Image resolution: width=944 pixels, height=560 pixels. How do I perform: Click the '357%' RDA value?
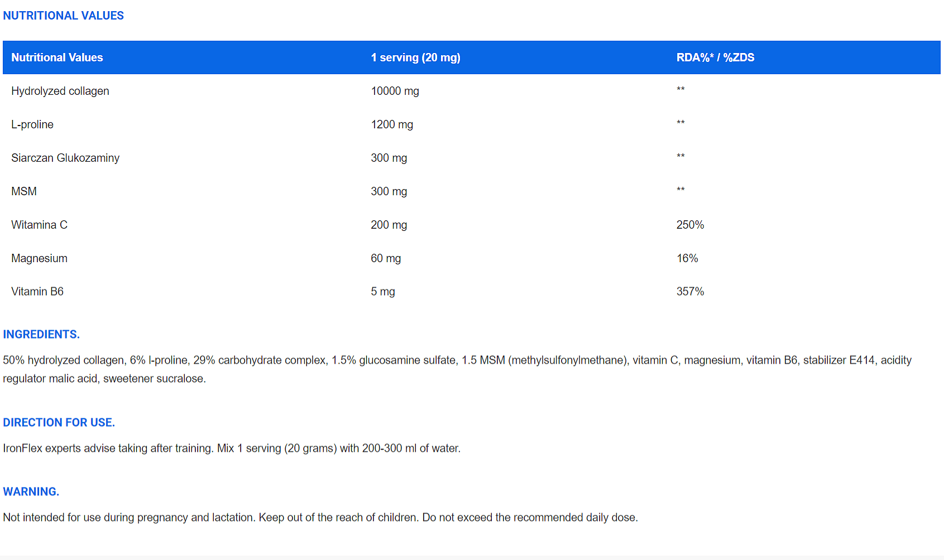(690, 291)
